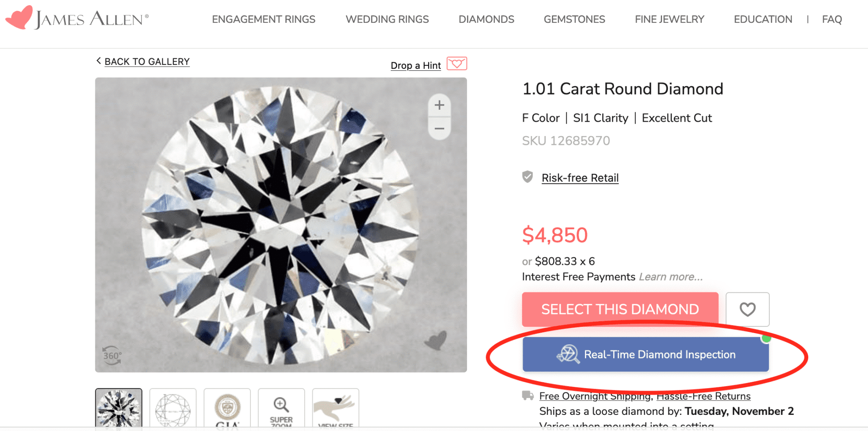Show the diamond diagram thumbnail
Screen dimensions: 868x431
click(x=173, y=409)
